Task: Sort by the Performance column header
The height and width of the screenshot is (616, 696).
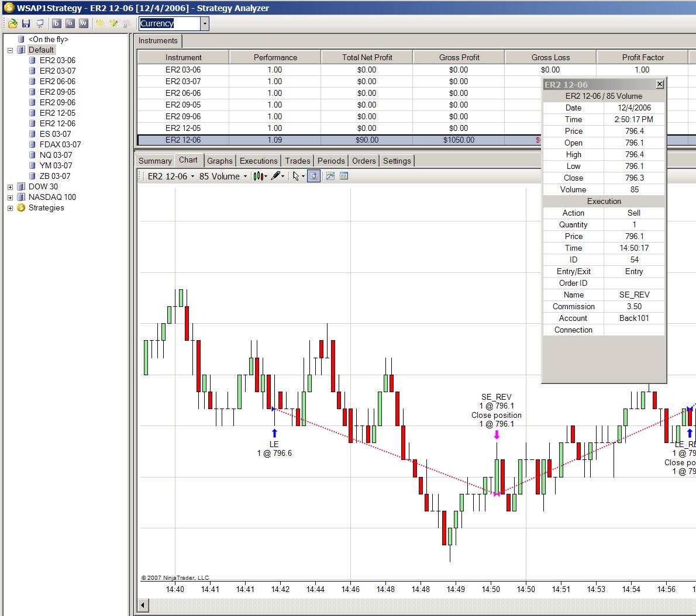Action: [x=275, y=58]
